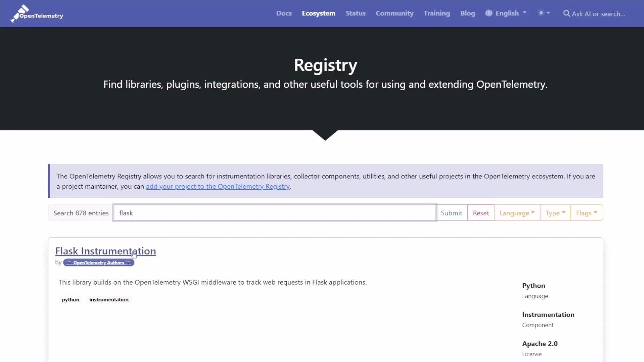Viewport: 644px width, 362px height.
Task: Select the instrumentation tag
Action: pos(109,300)
